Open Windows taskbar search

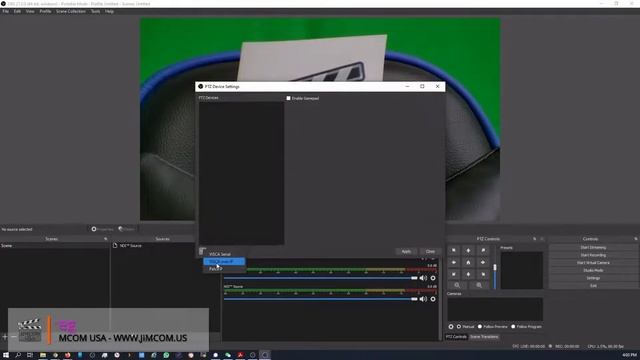pos(18,355)
